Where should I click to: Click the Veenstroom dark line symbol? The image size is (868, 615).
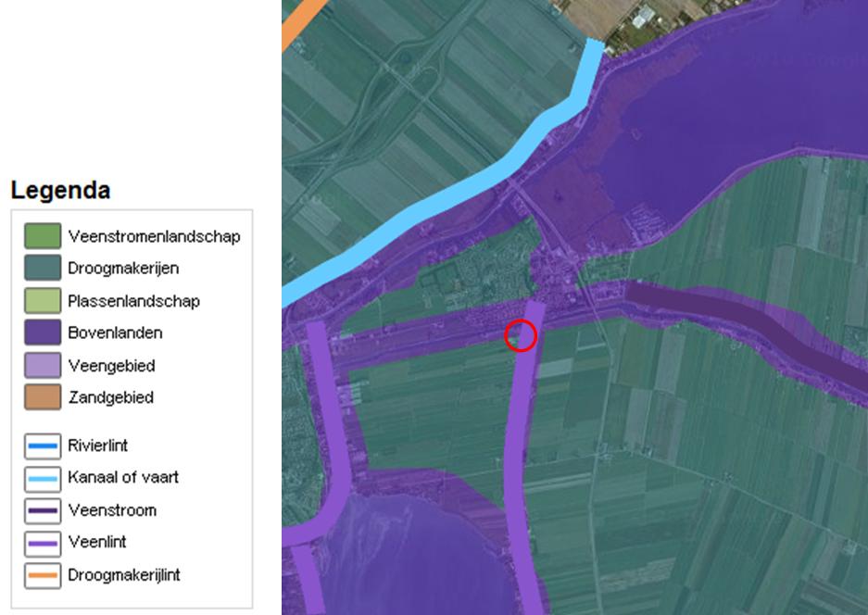point(43,510)
